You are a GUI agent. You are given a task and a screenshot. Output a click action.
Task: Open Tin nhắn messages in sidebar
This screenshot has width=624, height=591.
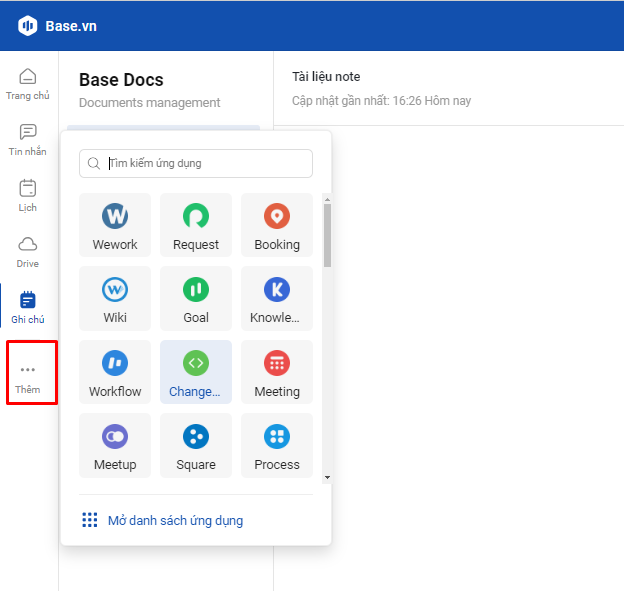(x=27, y=140)
